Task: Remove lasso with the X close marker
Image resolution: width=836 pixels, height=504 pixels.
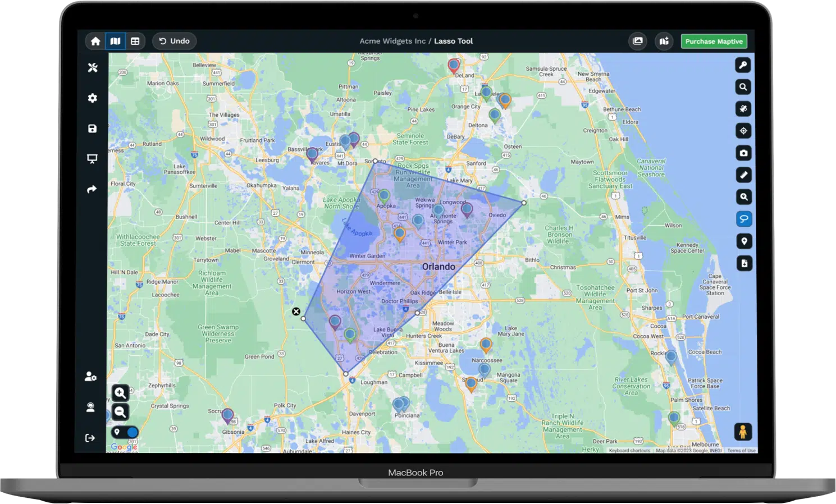Action: pyautogui.click(x=296, y=311)
